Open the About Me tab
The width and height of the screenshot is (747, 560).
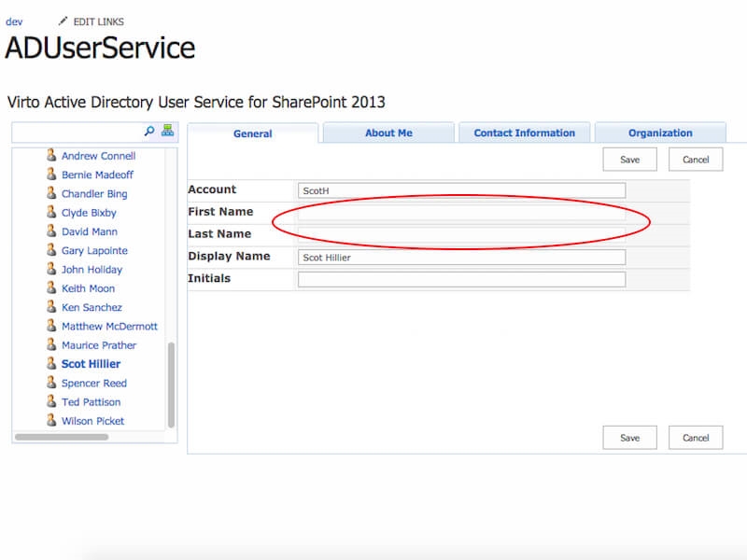[388, 133]
